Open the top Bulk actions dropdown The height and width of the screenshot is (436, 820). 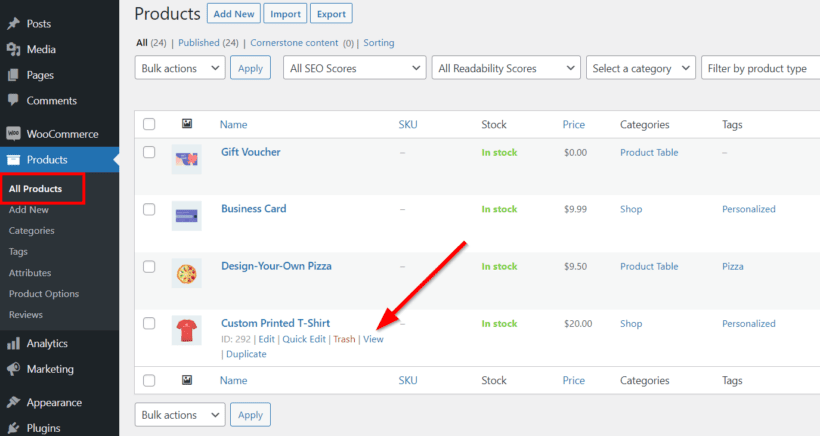180,68
